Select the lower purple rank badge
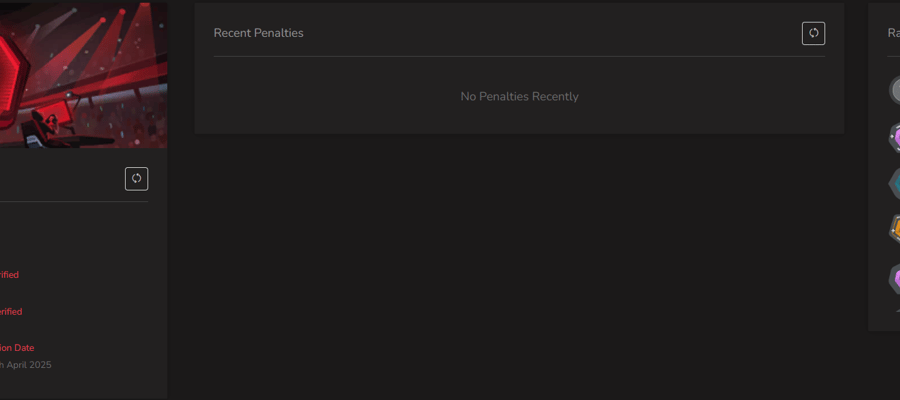 pyautogui.click(x=895, y=278)
